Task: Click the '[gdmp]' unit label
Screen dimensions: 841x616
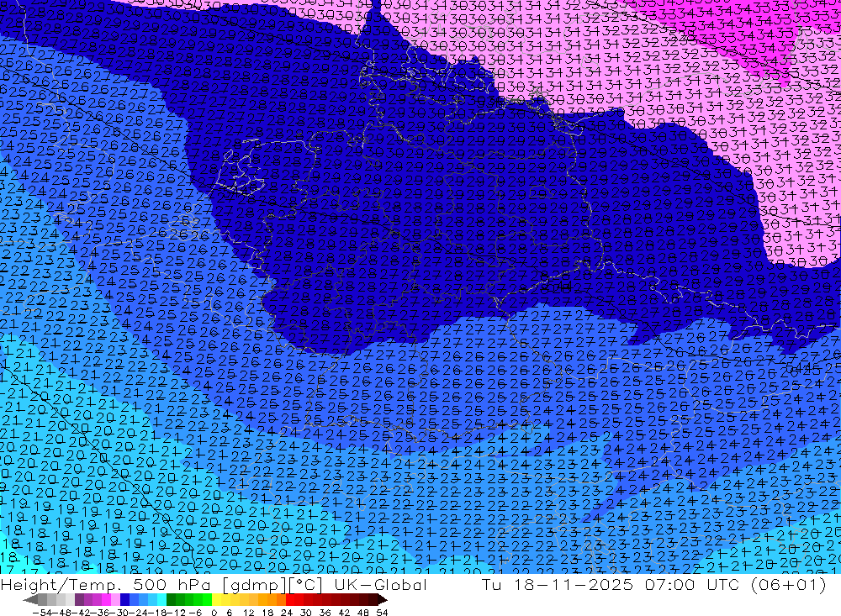Action: pyautogui.click(x=252, y=585)
